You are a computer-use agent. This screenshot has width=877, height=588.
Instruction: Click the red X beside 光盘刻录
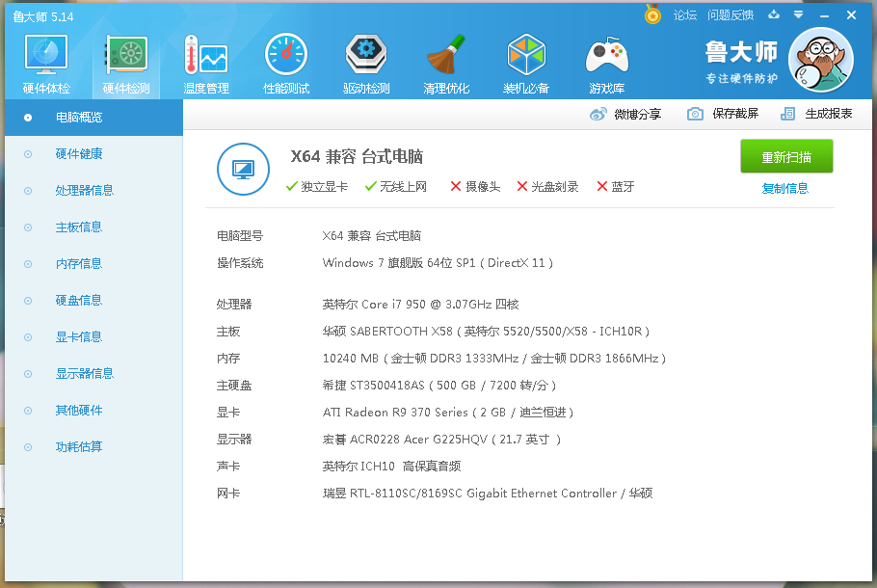[521, 186]
